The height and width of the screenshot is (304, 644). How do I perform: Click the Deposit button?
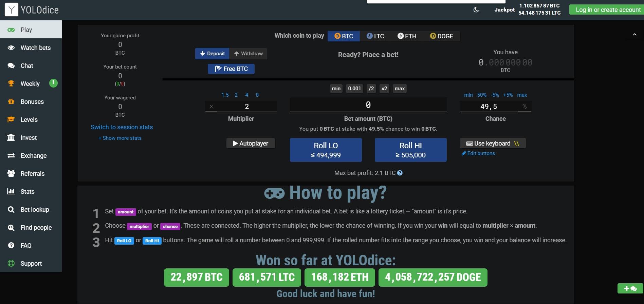[212, 54]
